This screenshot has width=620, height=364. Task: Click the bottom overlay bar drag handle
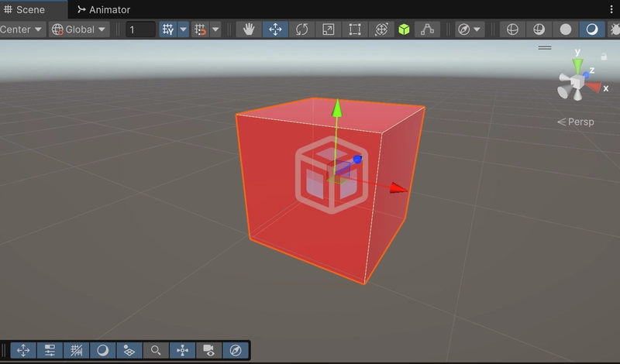pyautogui.click(x=5, y=350)
